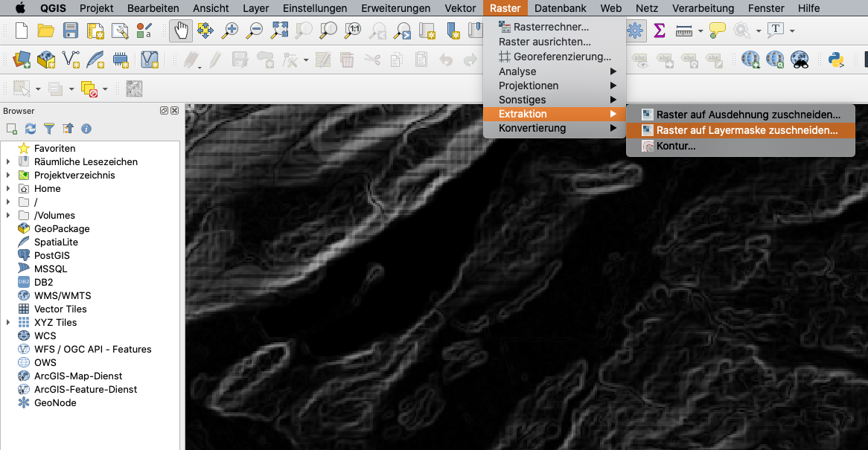Open the measure tool dropdown arrow

[701, 31]
